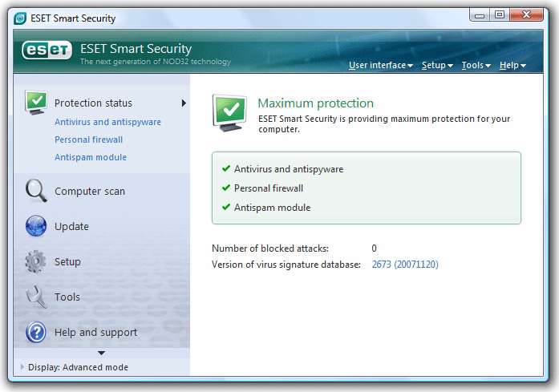Click the down arrow below Help and support
Screen dimensions: 559x392
point(101,354)
